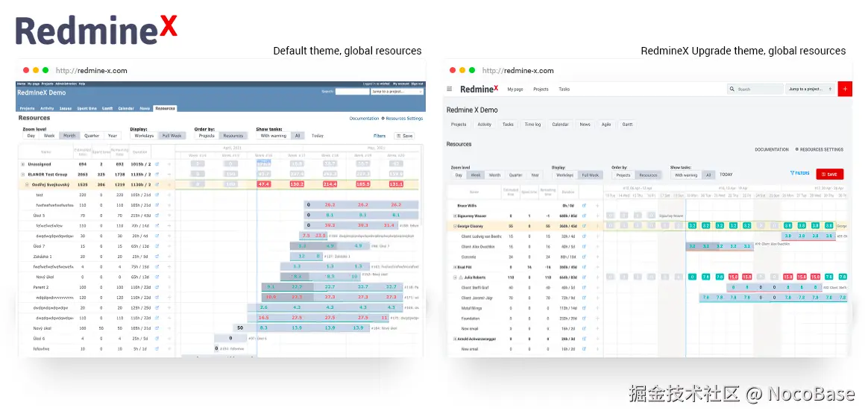
Task: Open edit icon in ELANOR Test Group row
Action: pos(157,174)
